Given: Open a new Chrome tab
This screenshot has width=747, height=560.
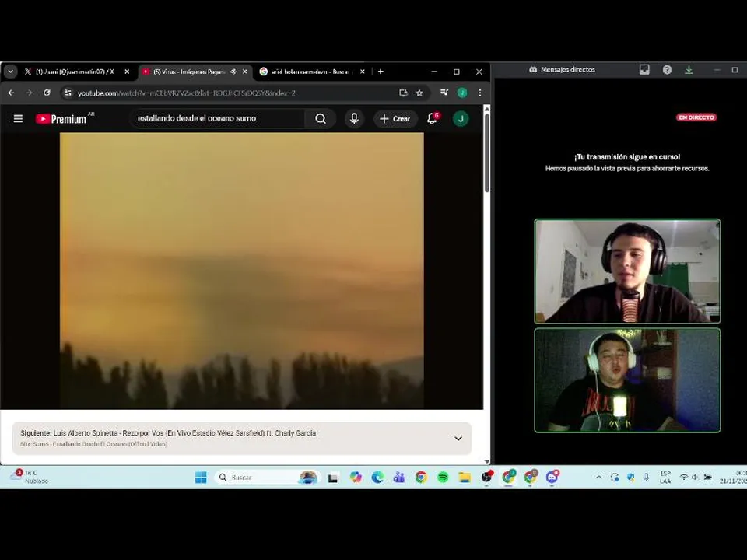Looking at the screenshot, I should pyautogui.click(x=381, y=72).
